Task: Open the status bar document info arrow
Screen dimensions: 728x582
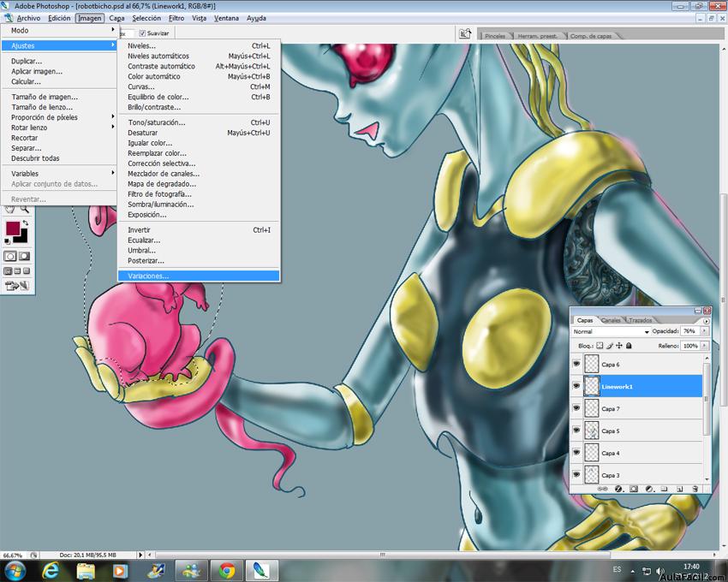Action: 140,555
